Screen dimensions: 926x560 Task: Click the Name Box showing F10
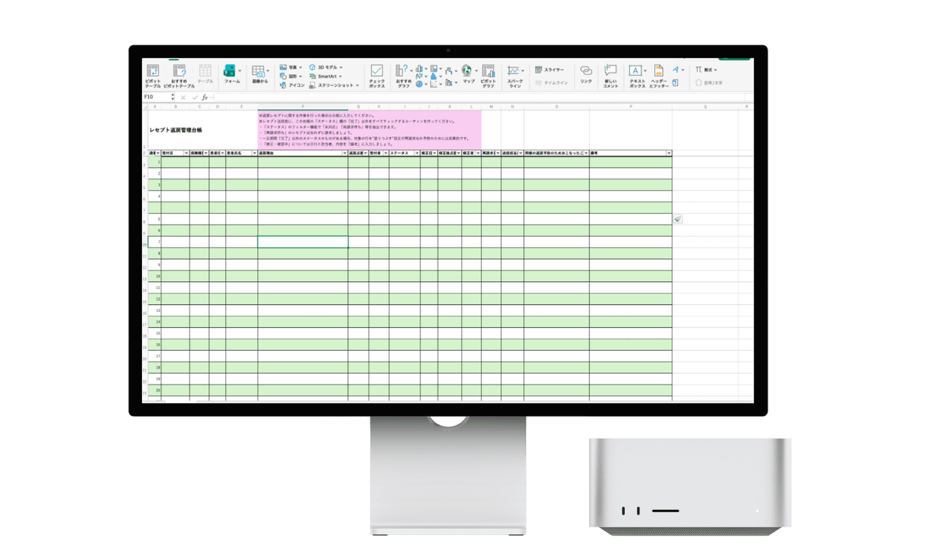(156, 97)
